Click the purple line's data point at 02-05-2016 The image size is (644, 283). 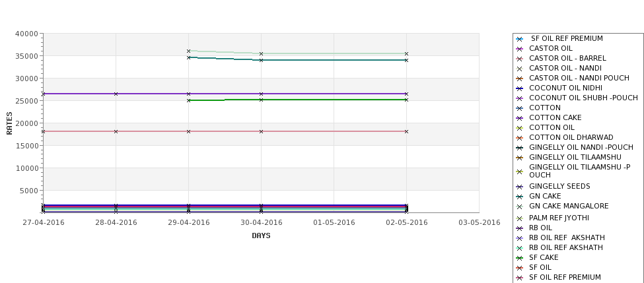pos(406,94)
